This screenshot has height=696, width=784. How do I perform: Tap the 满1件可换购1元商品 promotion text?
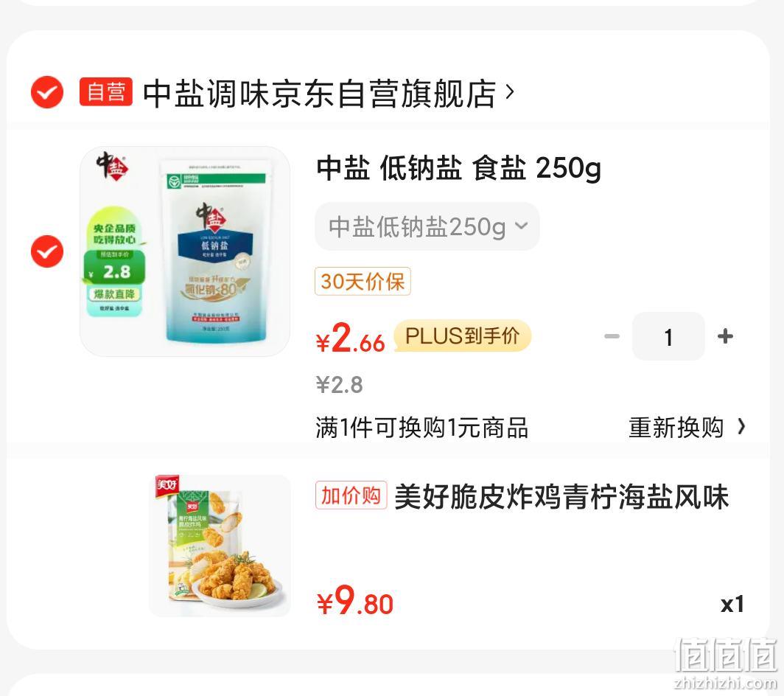(x=422, y=428)
